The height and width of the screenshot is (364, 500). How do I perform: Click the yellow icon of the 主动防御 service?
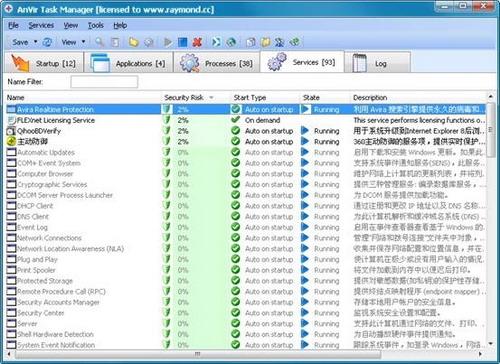point(11,141)
